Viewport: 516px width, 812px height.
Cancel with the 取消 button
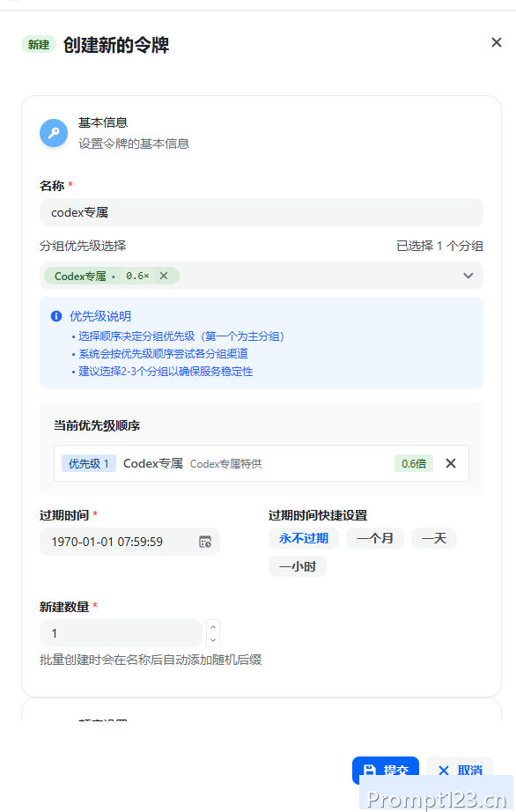coord(460,770)
